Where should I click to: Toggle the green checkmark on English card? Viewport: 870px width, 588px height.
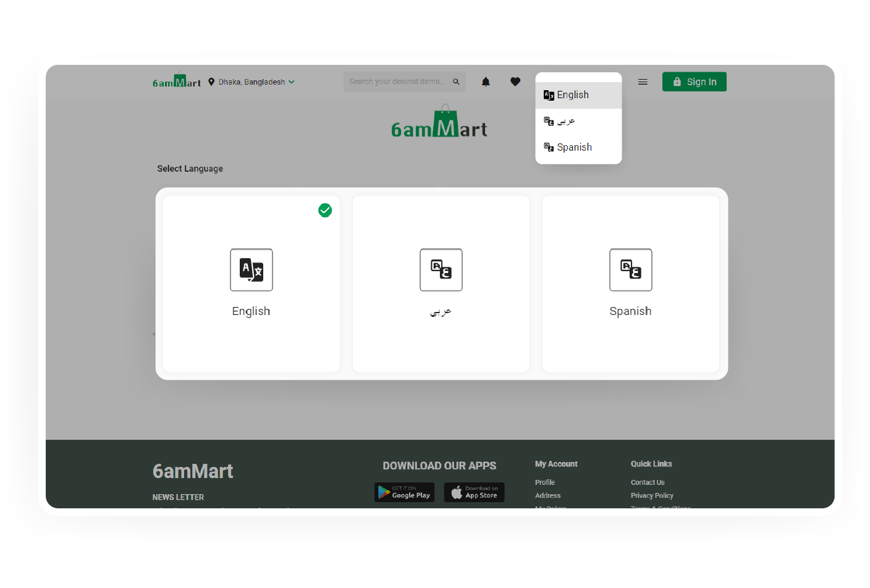click(x=325, y=211)
